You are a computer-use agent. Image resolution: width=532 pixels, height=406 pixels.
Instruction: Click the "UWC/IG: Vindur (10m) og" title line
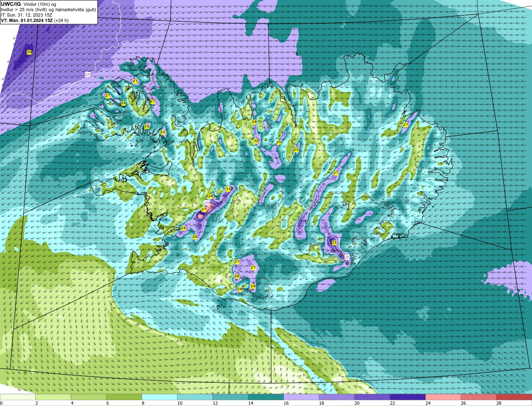point(28,4)
